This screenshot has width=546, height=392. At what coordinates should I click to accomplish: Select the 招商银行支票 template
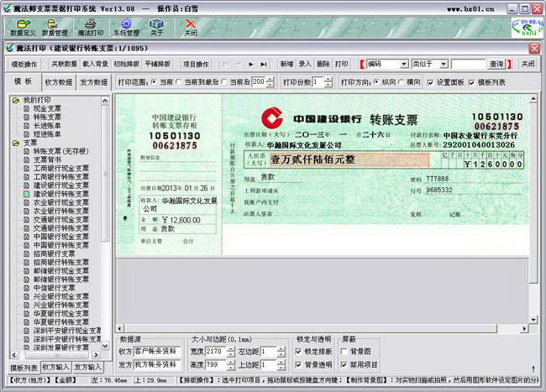[x=54, y=253]
